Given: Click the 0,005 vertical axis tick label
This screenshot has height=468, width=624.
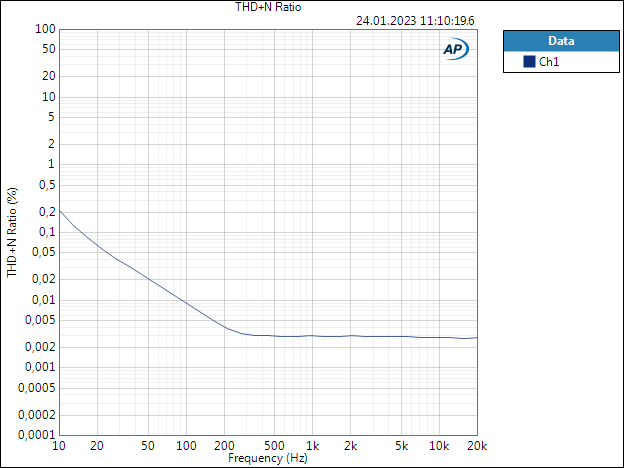Looking at the screenshot, I should pyautogui.click(x=40, y=320).
